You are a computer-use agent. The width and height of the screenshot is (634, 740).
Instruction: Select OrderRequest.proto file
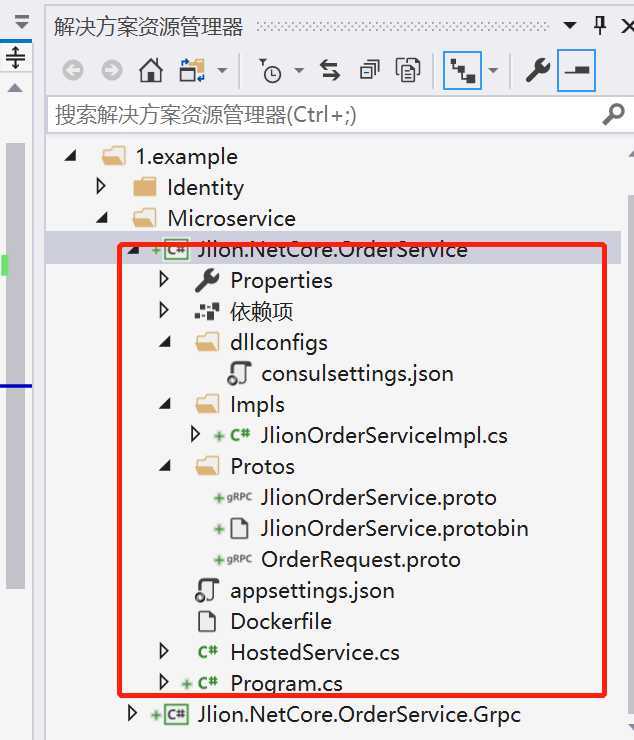pyautogui.click(x=361, y=560)
